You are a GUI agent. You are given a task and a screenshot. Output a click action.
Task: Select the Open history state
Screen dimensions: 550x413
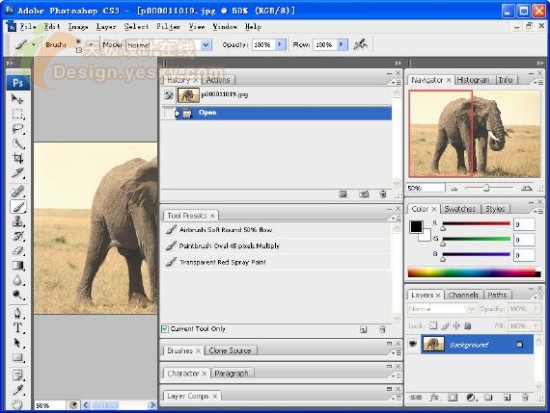[276, 113]
